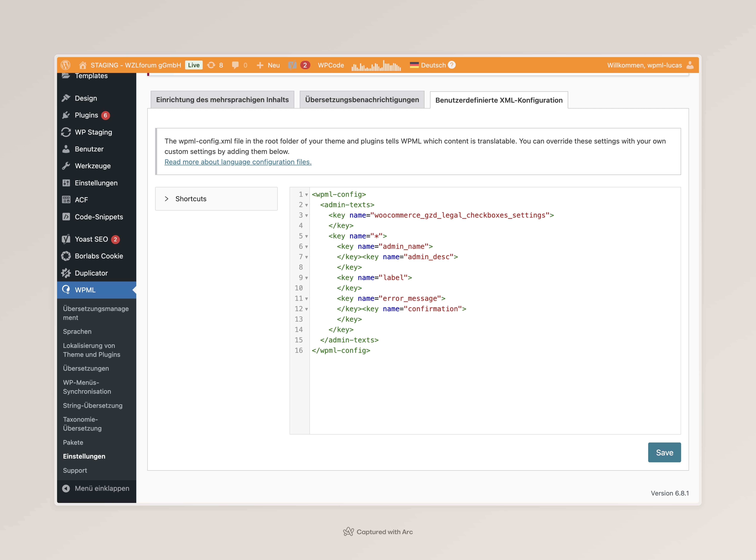Image resolution: width=756 pixels, height=560 pixels.
Task: Open Pakete submenu item
Action: pos(73,442)
